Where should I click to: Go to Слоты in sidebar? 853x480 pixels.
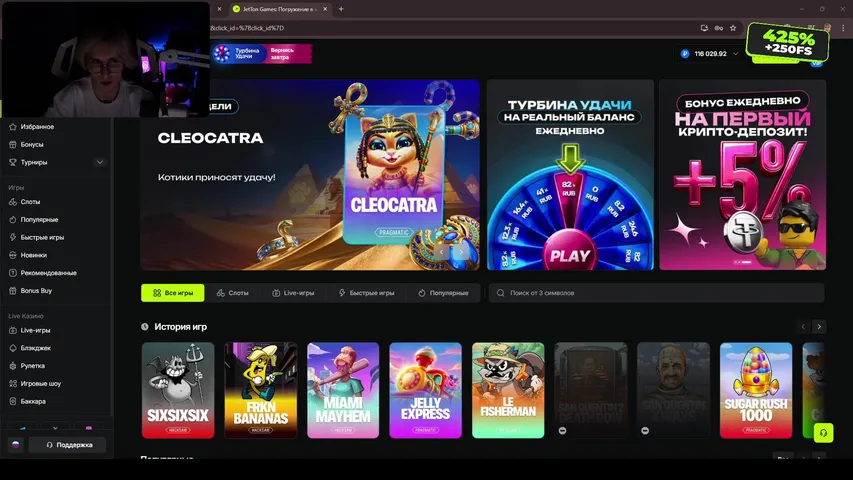pos(30,202)
